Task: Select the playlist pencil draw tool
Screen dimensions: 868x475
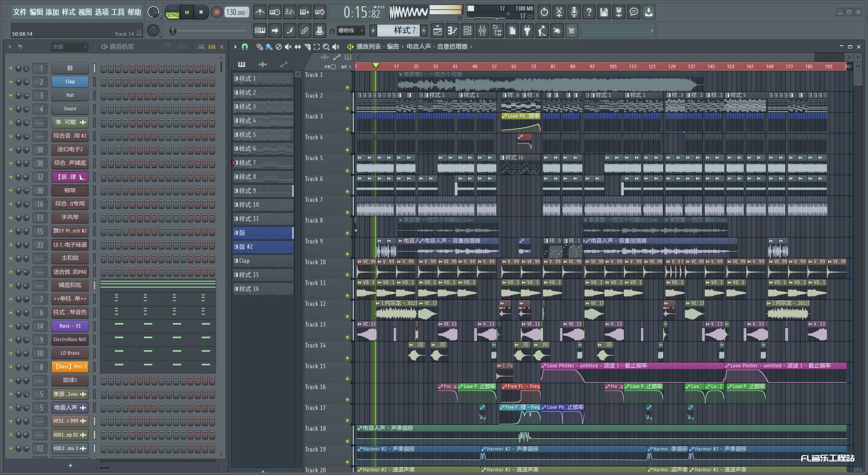Action: [259, 47]
